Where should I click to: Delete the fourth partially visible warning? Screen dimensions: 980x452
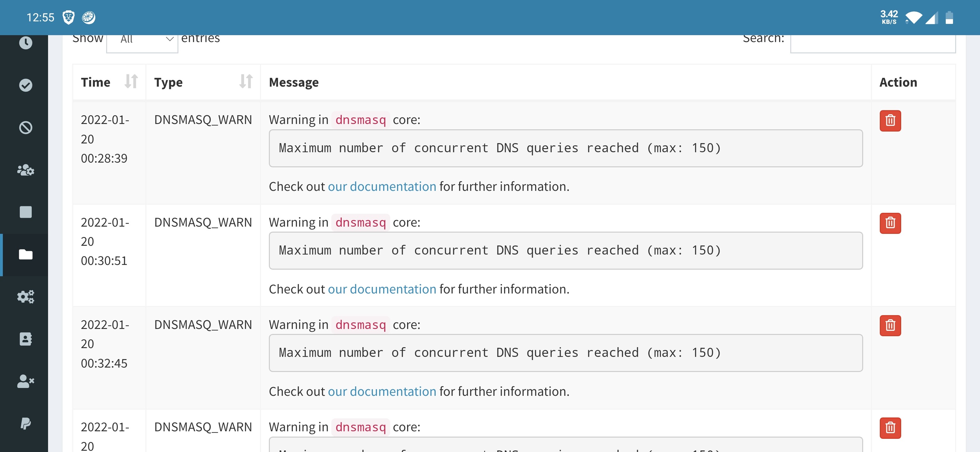[890, 428]
